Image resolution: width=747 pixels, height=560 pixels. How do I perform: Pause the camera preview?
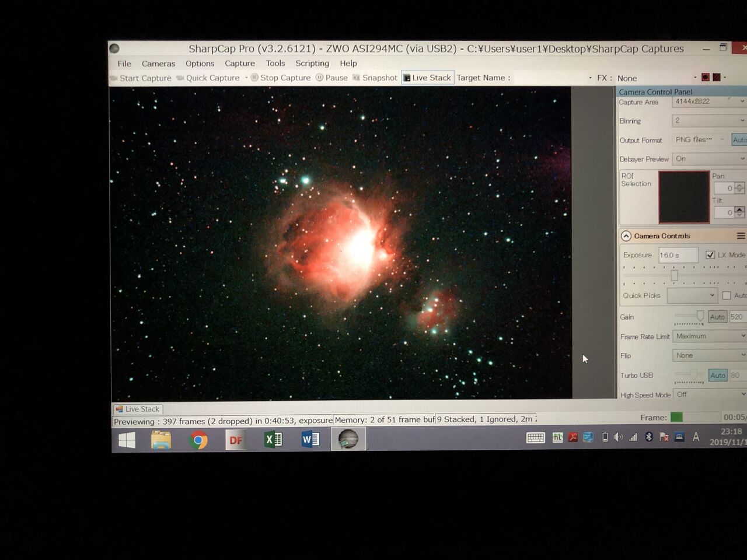(x=331, y=78)
